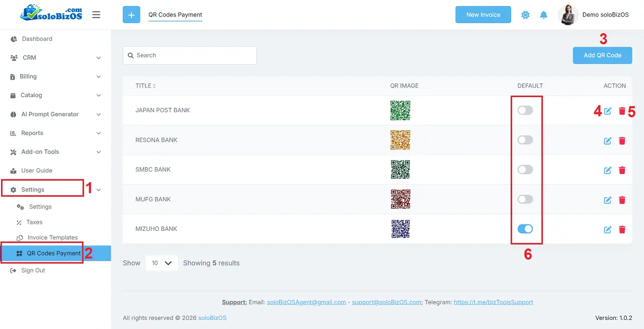Delete the JAPAN POST BANK QR code
This screenshot has width=644, height=329.
(622, 111)
